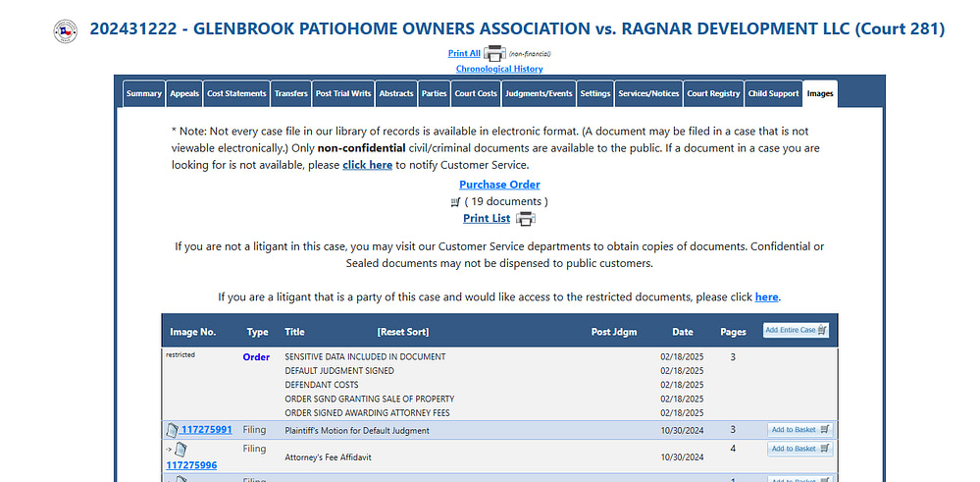980x482 pixels.
Task: Open the Judgments/Events tab
Action: (x=539, y=94)
